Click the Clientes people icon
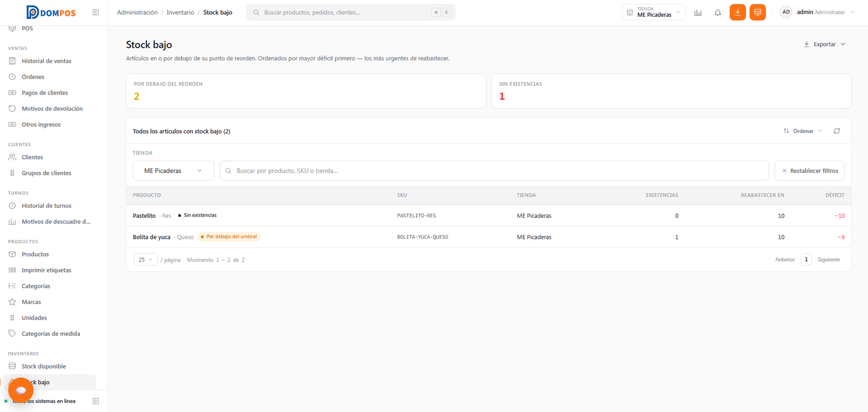This screenshot has height=412, width=868. tap(12, 157)
